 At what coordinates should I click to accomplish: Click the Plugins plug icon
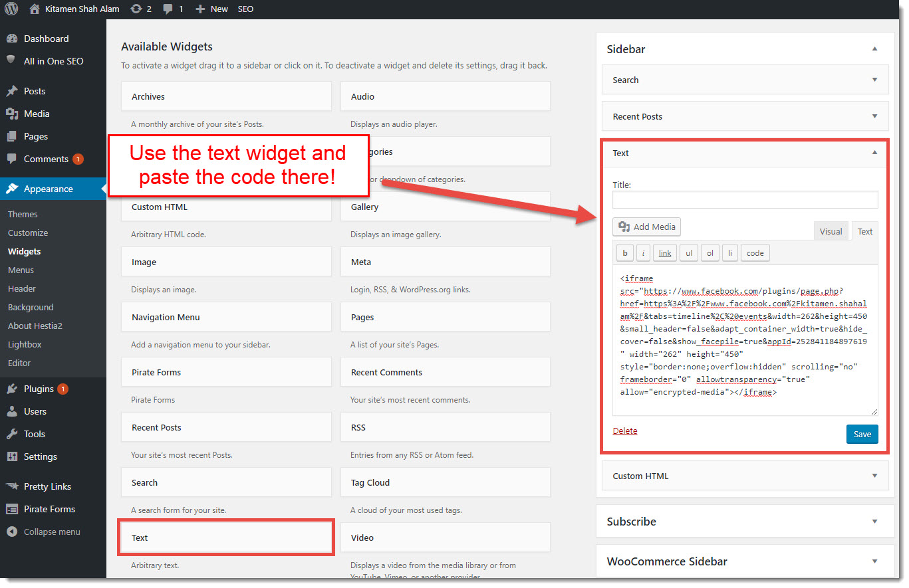[12, 389]
